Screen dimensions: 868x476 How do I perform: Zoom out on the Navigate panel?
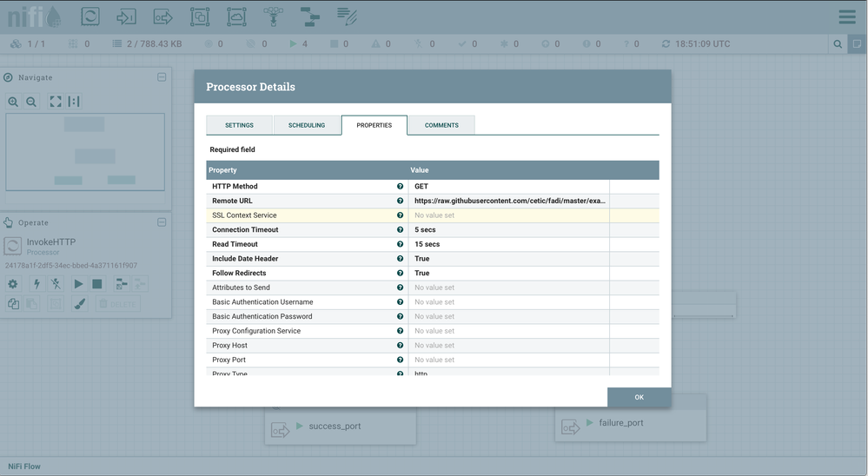[x=31, y=102]
